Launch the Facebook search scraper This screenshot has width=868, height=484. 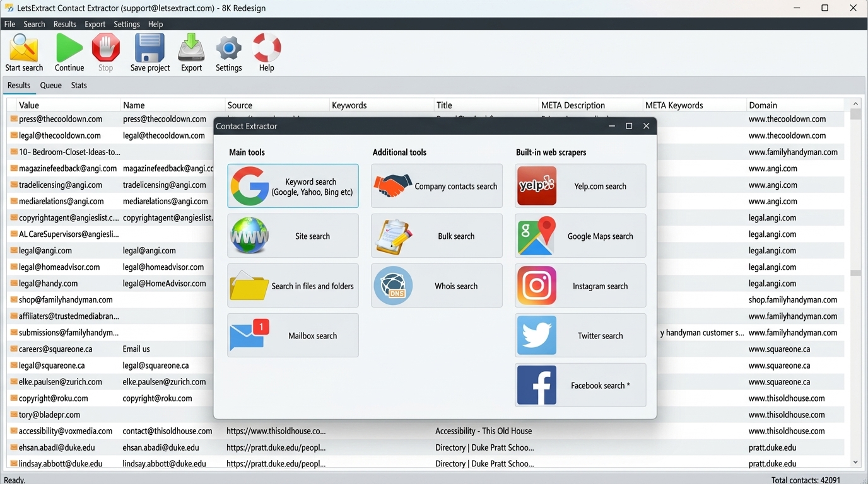580,385
